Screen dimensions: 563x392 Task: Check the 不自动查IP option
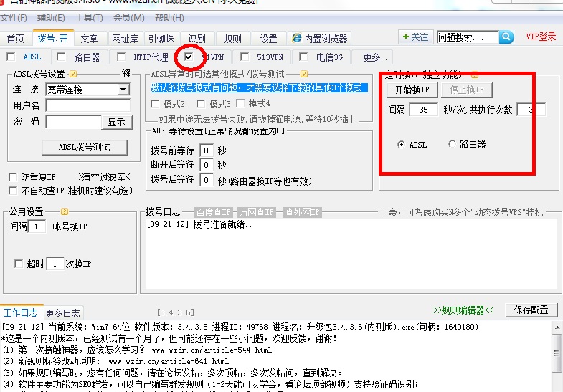[13, 191]
